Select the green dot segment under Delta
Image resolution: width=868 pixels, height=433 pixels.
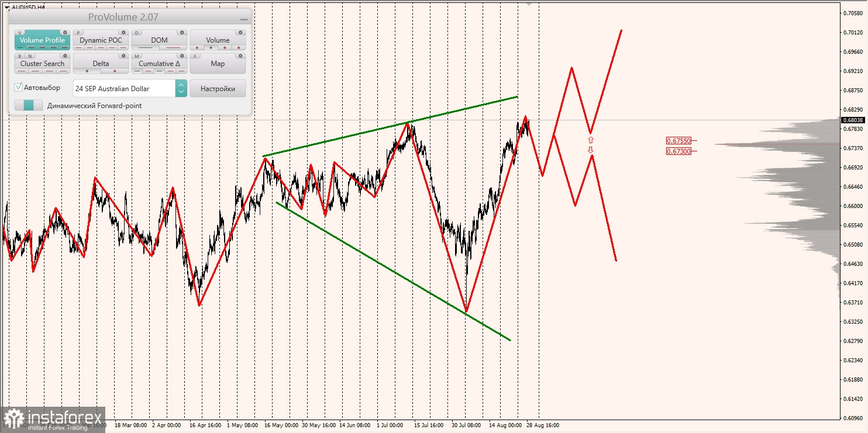tap(87, 71)
